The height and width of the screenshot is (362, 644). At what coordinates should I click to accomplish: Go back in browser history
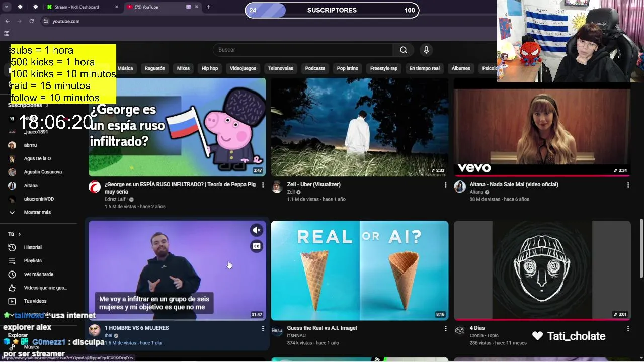pyautogui.click(x=7, y=21)
